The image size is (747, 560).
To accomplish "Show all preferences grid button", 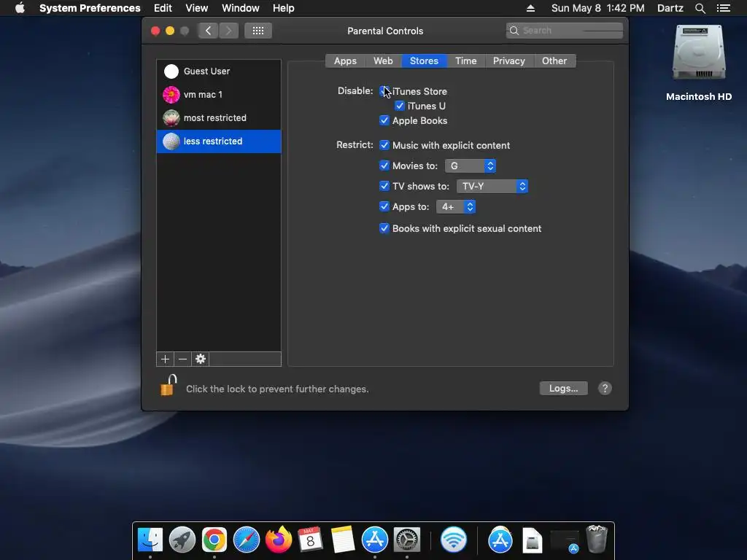I will click(x=258, y=31).
